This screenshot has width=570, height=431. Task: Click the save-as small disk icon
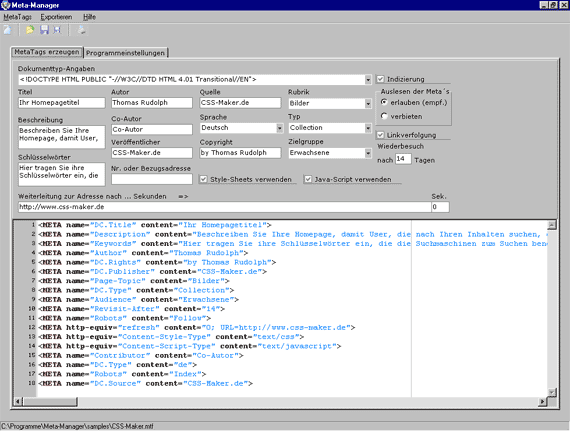coord(57,30)
